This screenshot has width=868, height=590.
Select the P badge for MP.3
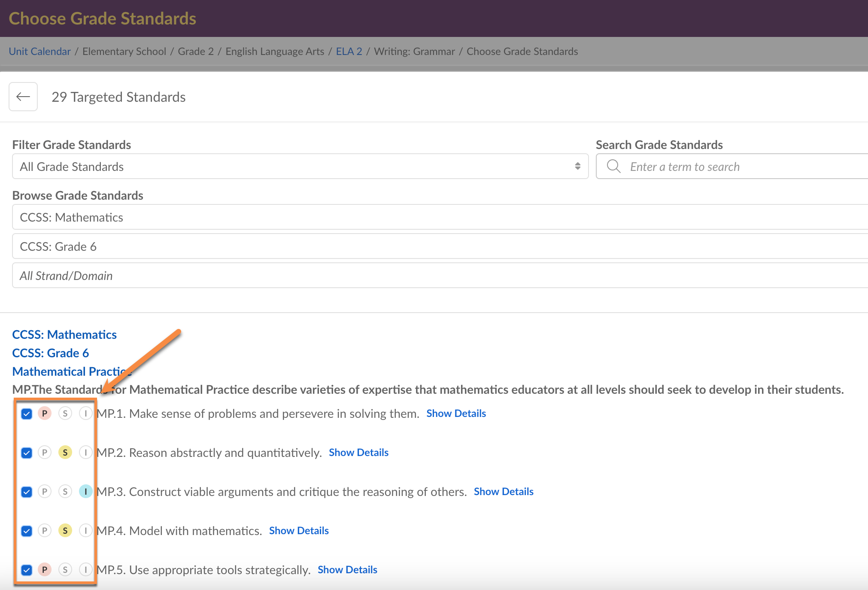click(45, 492)
